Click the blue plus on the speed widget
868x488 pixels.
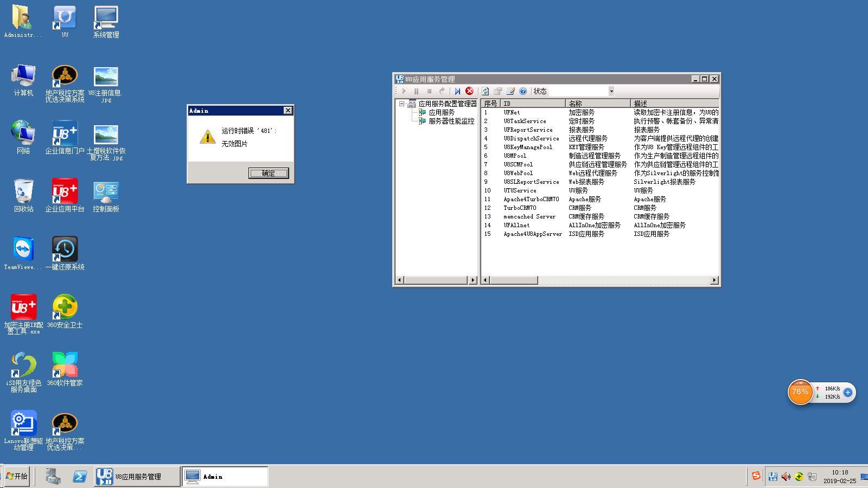(x=848, y=392)
